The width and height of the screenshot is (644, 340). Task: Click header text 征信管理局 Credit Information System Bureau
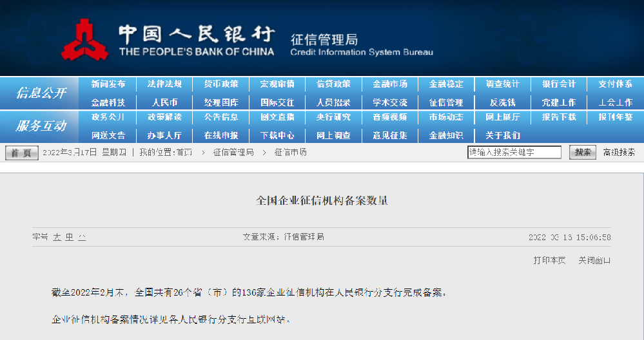click(x=362, y=44)
